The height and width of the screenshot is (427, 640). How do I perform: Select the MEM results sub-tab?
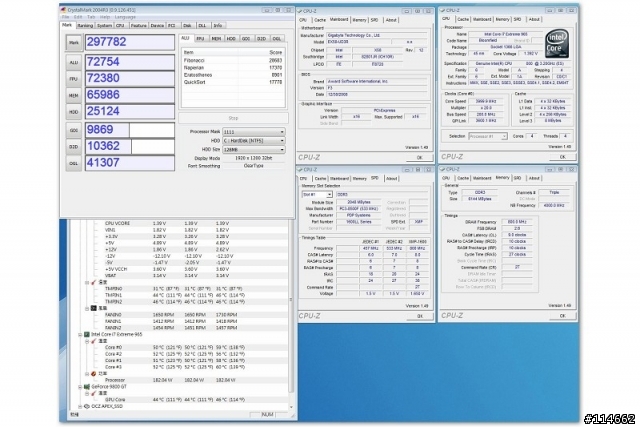216,38
